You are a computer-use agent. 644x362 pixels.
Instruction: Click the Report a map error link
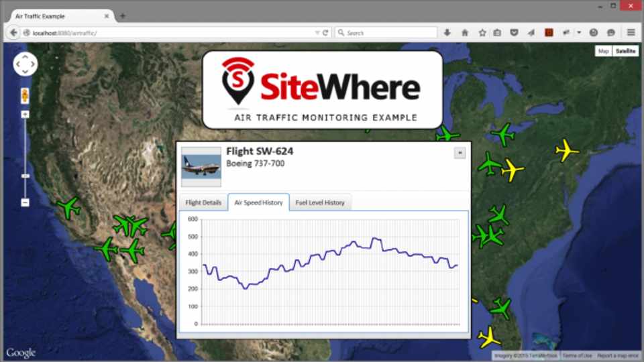(x=618, y=356)
